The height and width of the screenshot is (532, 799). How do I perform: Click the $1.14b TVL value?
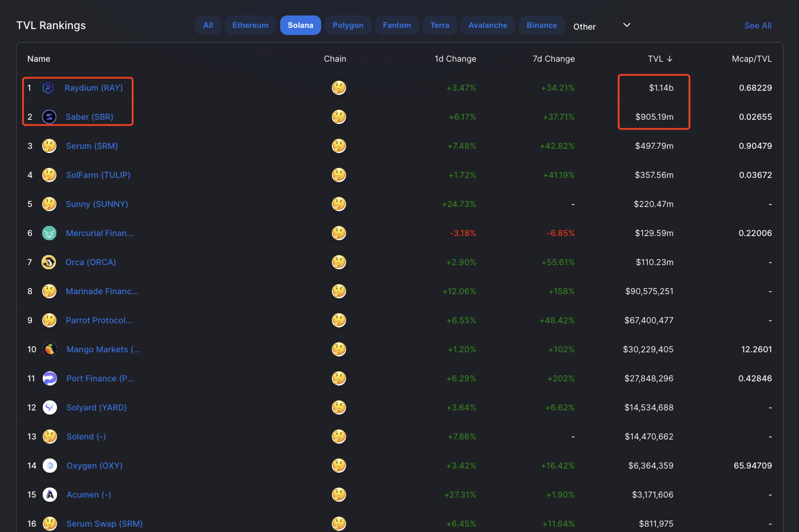pyautogui.click(x=661, y=88)
